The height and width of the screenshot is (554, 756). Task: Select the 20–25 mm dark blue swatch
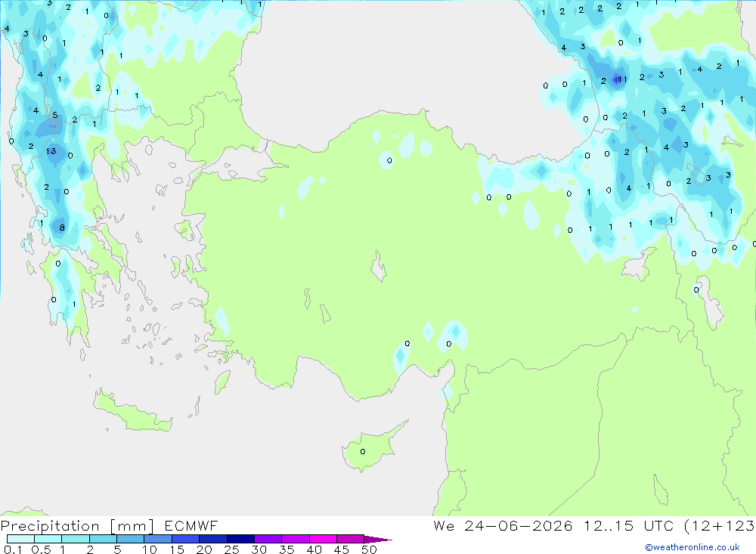tap(213, 539)
